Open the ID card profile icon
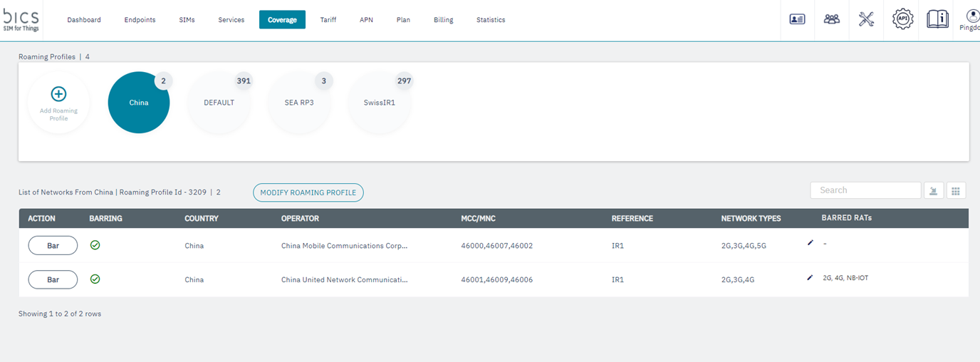This screenshot has width=980, height=362. pyautogui.click(x=797, y=19)
